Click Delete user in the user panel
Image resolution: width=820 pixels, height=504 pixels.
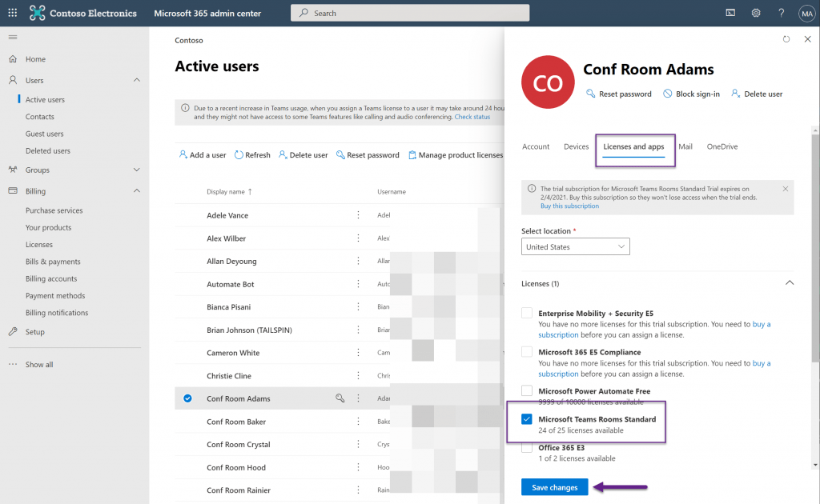point(757,94)
